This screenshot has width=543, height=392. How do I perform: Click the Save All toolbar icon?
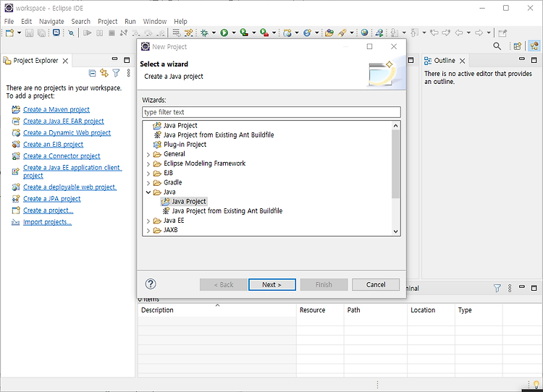[x=41, y=33]
